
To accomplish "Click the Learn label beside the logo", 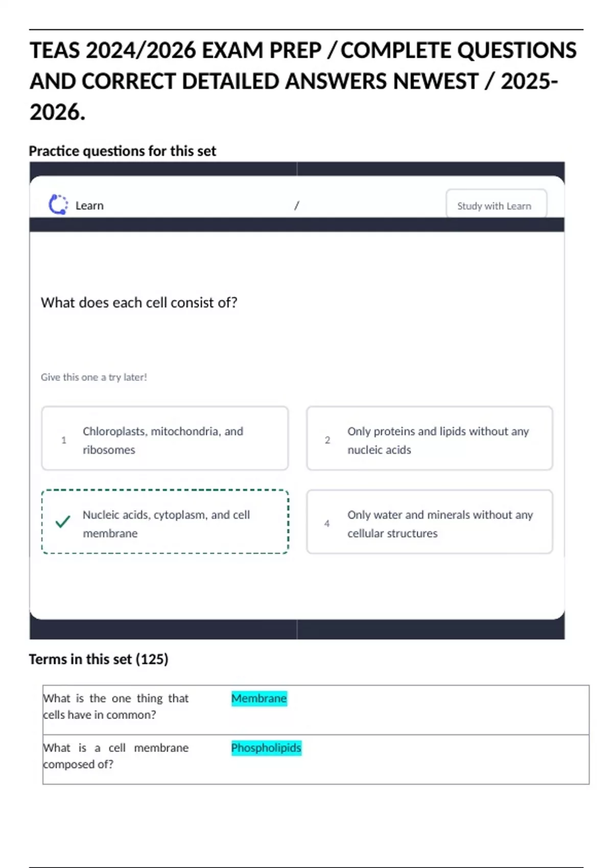I will (89, 206).
